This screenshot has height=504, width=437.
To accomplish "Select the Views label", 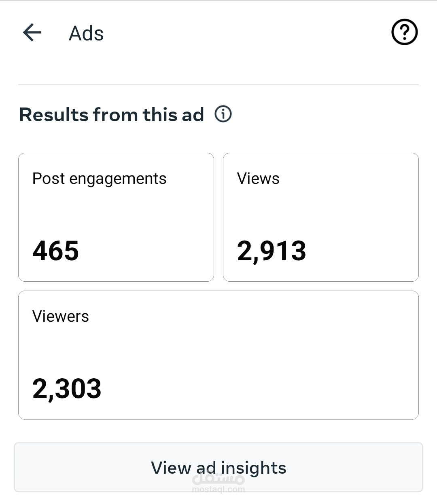I will [258, 179].
